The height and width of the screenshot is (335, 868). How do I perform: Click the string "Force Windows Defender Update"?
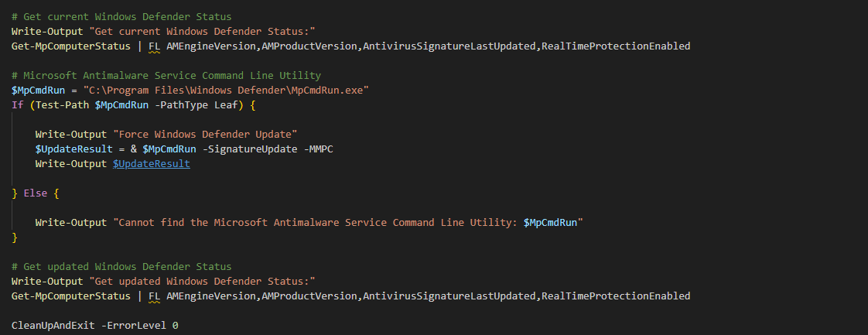point(205,135)
